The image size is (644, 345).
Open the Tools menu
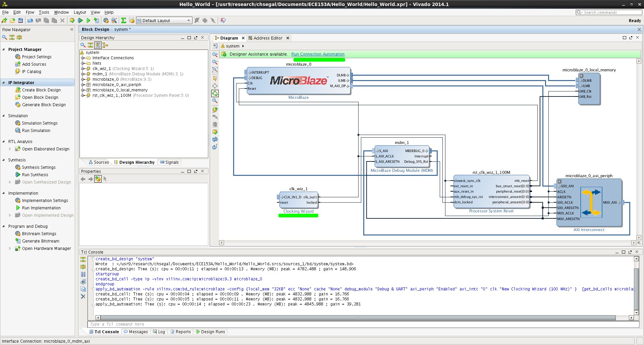coord(44,12)
